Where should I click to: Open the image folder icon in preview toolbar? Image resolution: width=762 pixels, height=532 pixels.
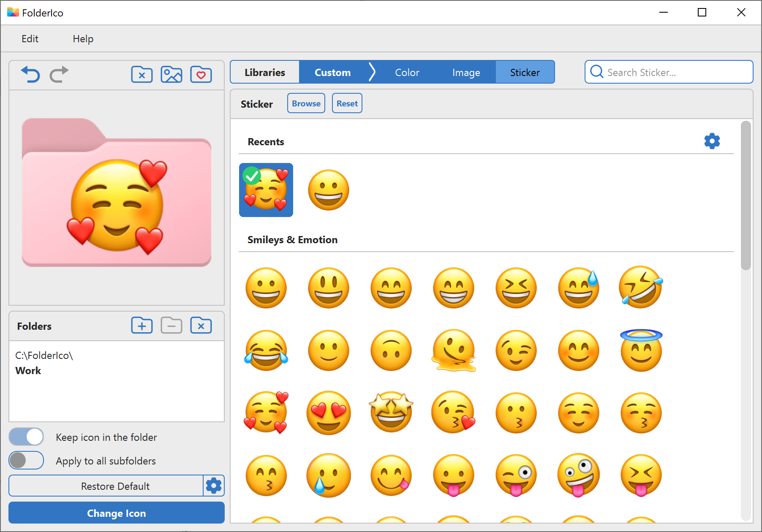[x=171, y=74]
